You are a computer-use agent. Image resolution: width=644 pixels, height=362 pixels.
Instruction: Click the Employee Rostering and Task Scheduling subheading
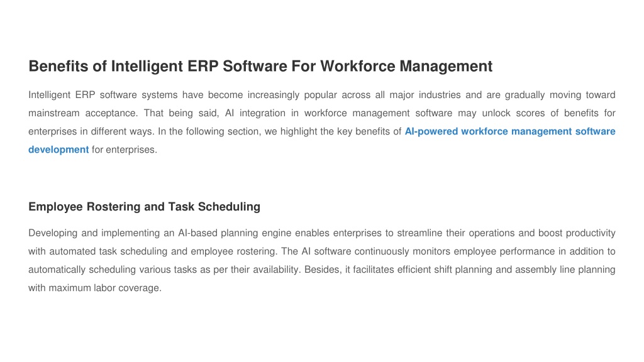[x=144, y=206]
